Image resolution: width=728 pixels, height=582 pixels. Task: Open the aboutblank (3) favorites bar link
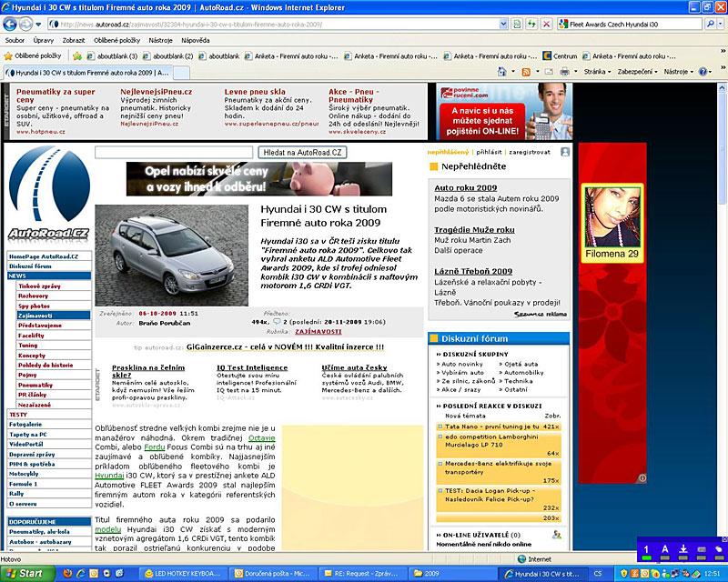(112, 56)
